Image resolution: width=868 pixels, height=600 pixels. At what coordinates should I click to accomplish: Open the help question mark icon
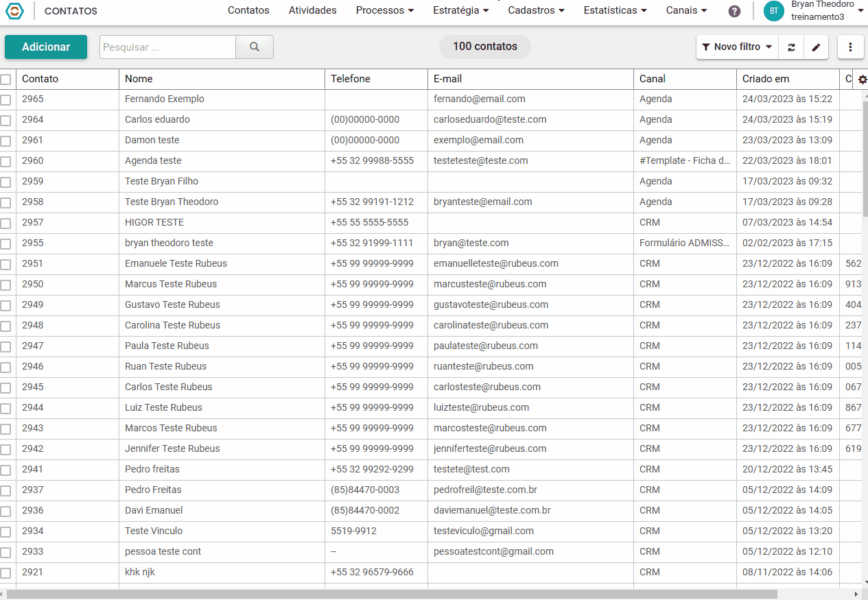(x=734, y=11)
